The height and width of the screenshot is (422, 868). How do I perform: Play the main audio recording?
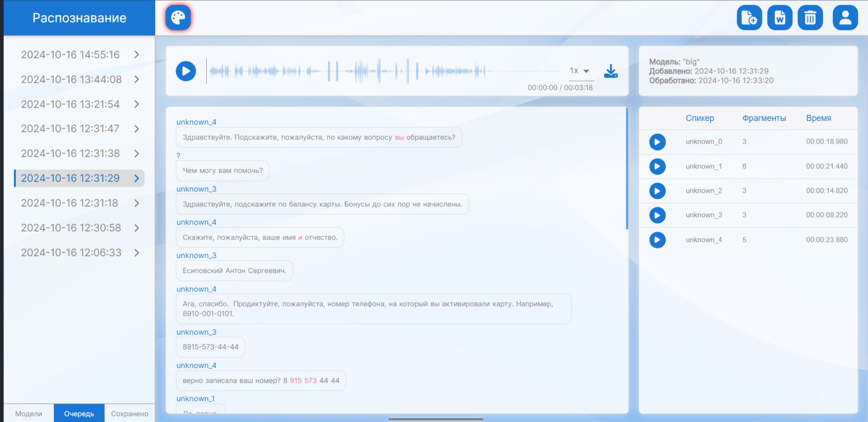[x=186, y=71]
